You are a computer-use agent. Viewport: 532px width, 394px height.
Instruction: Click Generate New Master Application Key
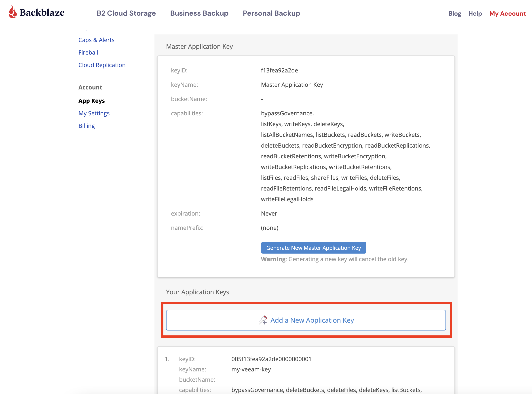tap(313, 248)
